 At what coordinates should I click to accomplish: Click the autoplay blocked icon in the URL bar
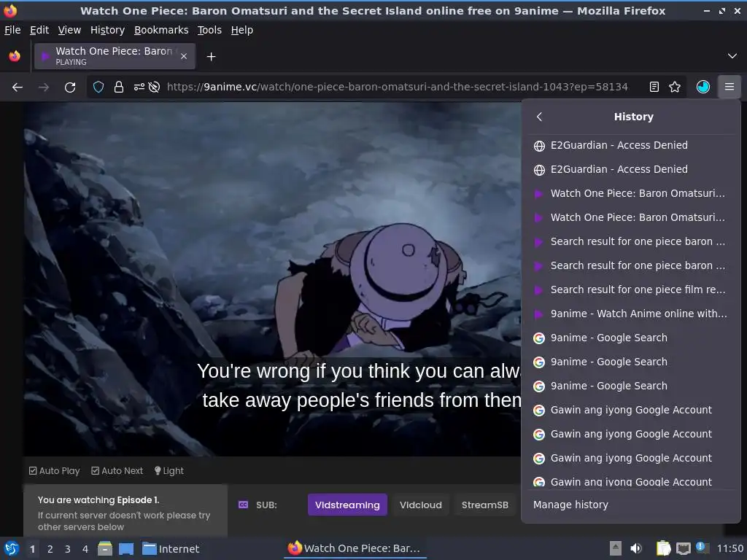(154, 87)
